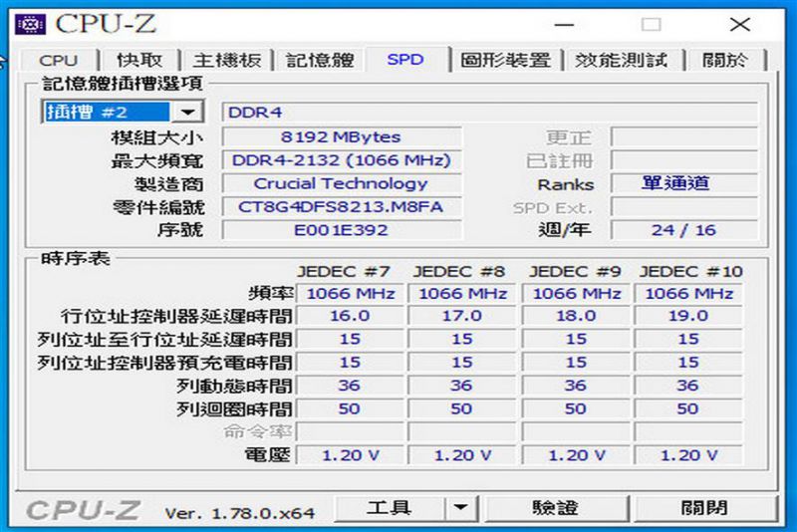Screen dimensions: 797x532
Task: Minimize the CPU-Z window
Action: [x=564, y=24]
